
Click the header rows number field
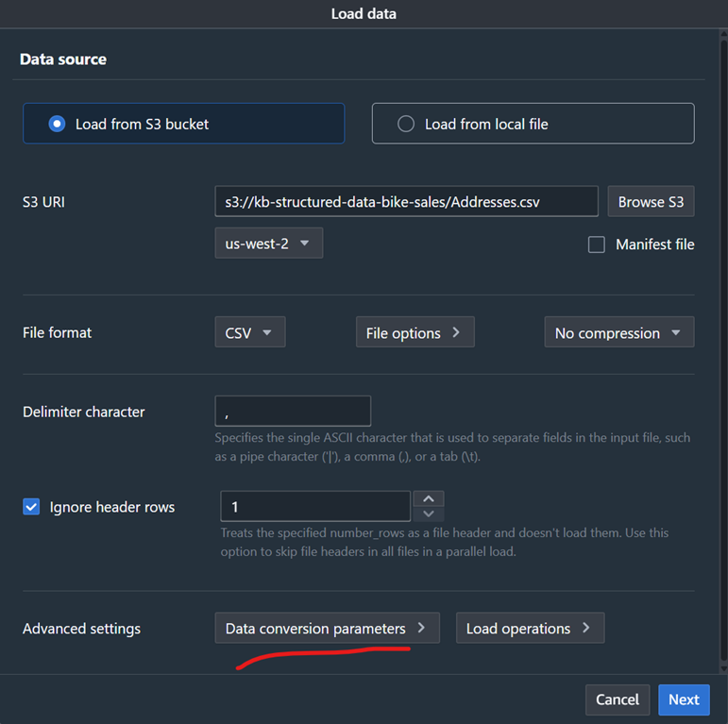(x=315, y=507)
